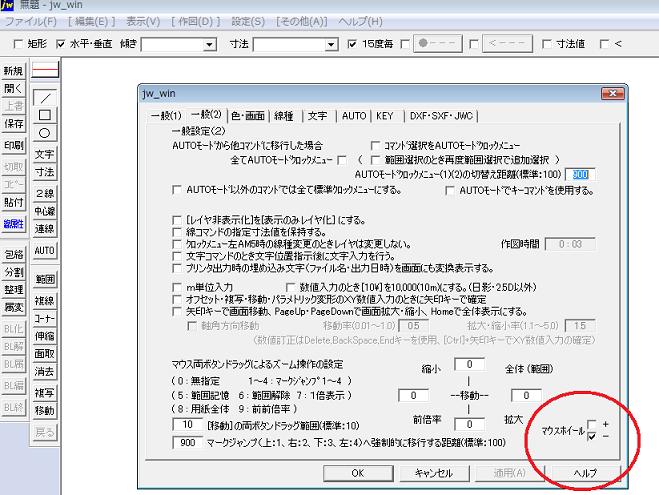Select the rectangle drawing tool icon

coord(45,115)
